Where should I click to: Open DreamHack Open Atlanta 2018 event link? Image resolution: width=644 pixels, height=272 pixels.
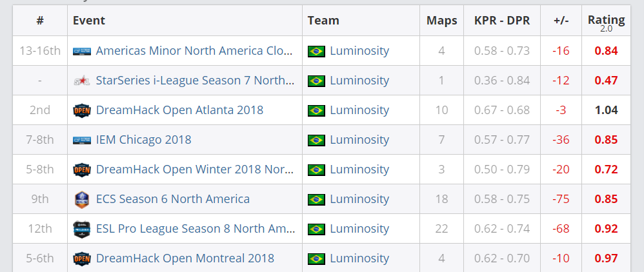tap(179, 110)
